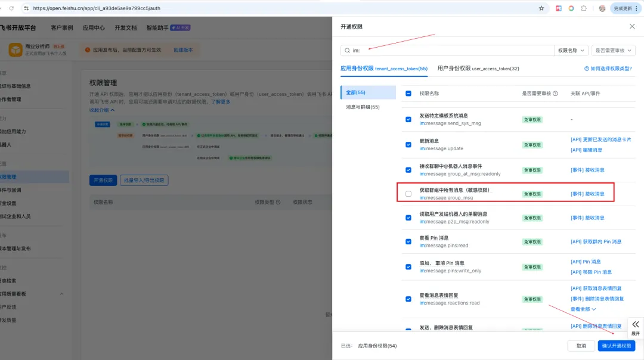This screenshot has width=644, height=360.
Task: Open [API] 移除 Pin 消息 link
Action: click(x=591, y=272)
